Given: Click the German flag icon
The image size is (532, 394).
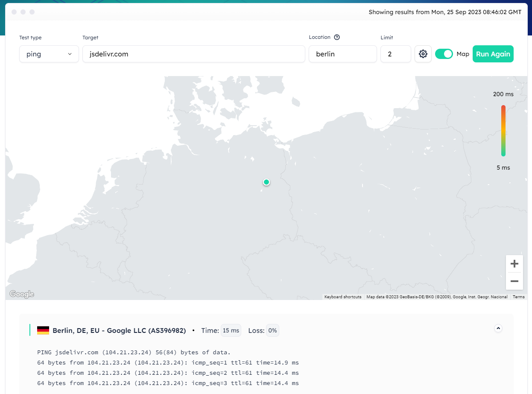Looking at the screenshot, I should pos(43,330).
